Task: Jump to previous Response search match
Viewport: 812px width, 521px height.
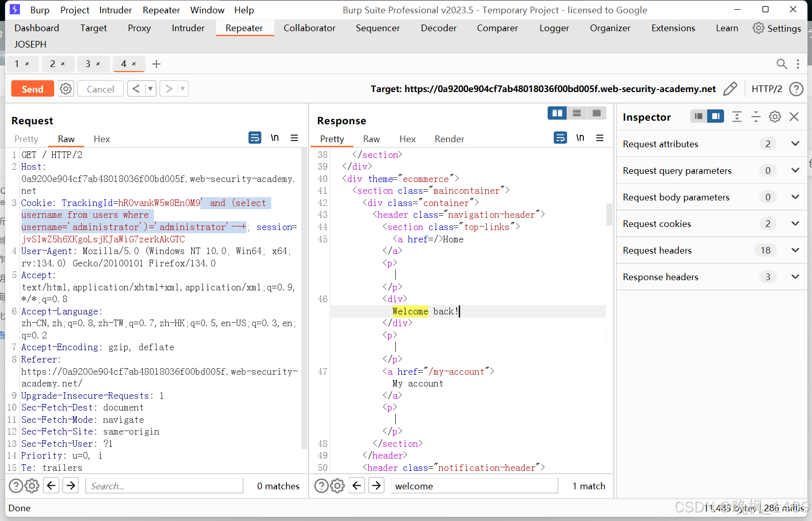Action: (357, 485)
